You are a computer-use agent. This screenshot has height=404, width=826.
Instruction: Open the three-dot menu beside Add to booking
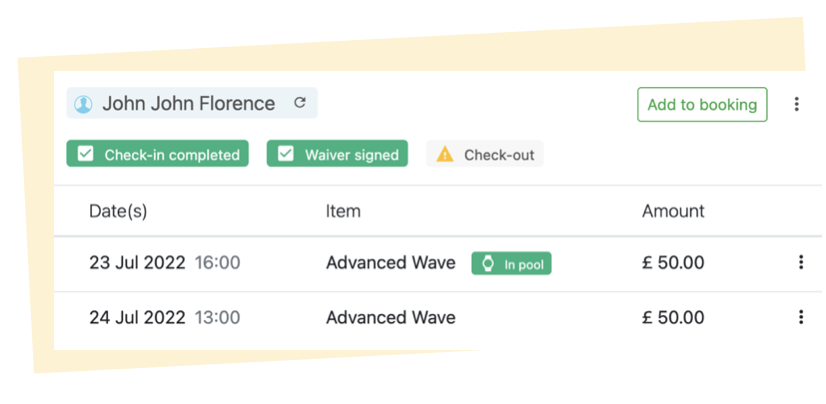[x=796, y=104]
